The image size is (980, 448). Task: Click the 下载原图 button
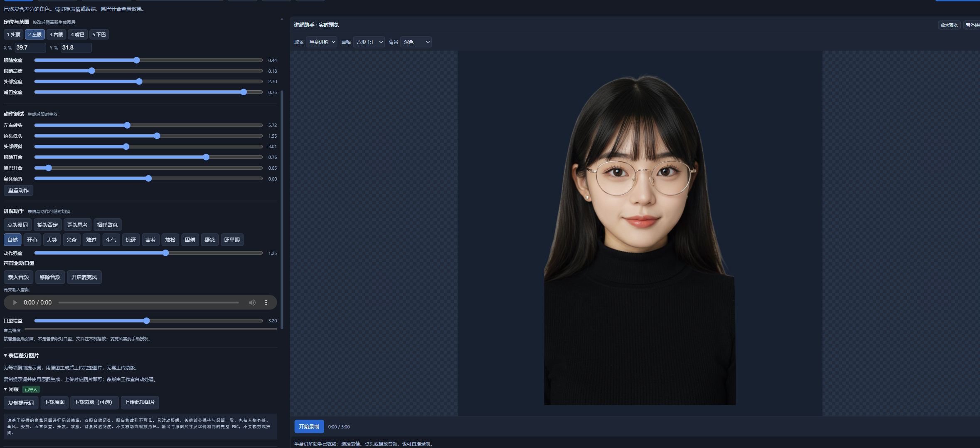click(54, 403)
